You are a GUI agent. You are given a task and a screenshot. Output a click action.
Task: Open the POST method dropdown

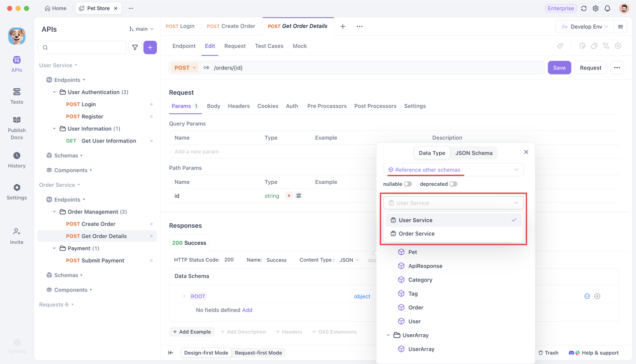pyautogui.click(x=184, y=67)
